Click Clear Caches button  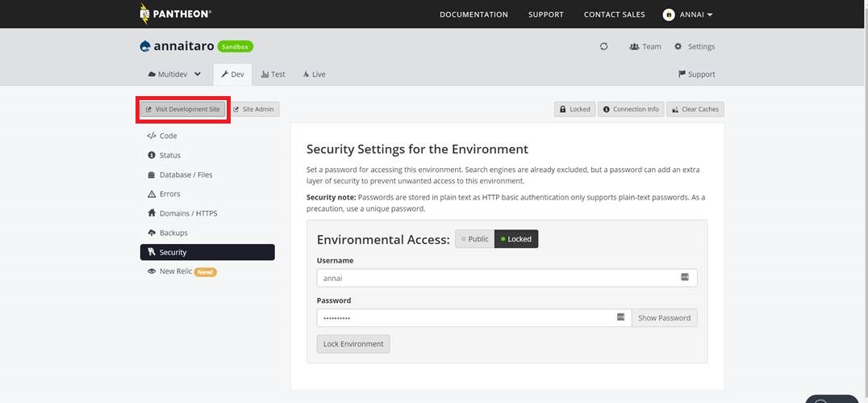coord(695,109)
